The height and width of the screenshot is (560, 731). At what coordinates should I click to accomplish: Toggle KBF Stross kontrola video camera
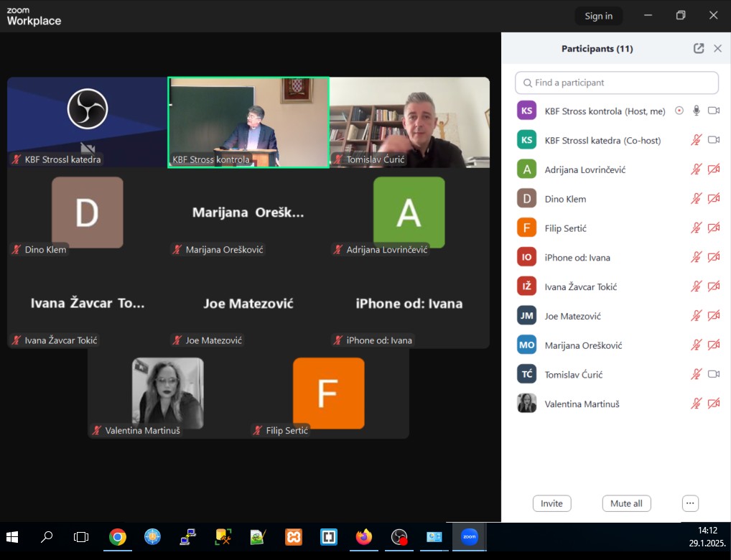tap(714, 111)
